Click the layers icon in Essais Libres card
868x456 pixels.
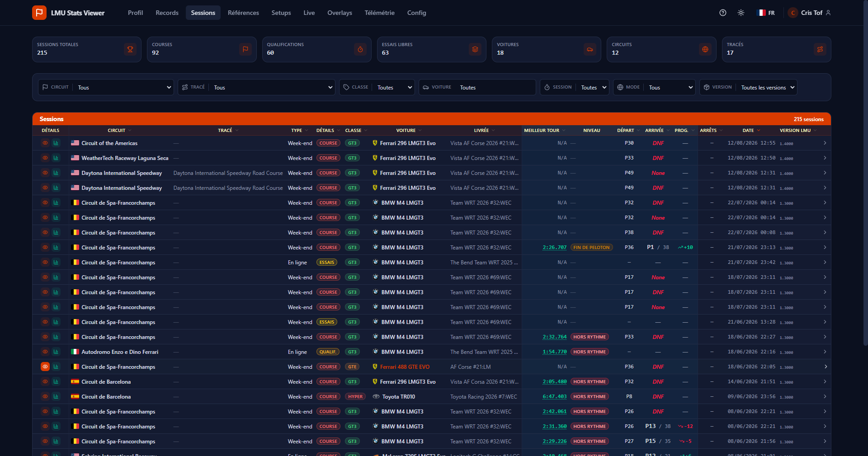click(475, 49)
